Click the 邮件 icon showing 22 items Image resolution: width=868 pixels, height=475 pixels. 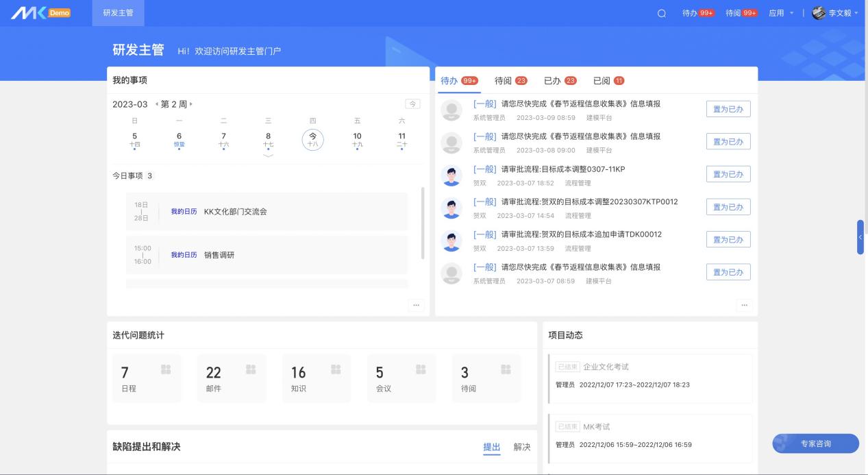click(250, 368)
